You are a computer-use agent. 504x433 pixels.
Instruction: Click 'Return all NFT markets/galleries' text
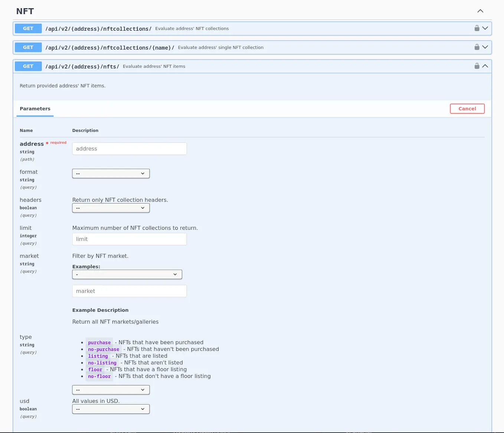[x=115, y=322]
